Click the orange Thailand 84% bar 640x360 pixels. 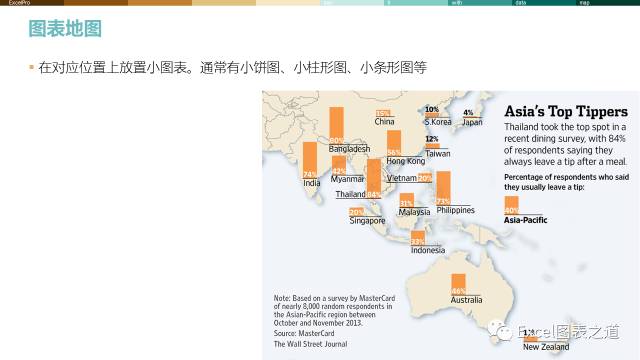[373, 179]
